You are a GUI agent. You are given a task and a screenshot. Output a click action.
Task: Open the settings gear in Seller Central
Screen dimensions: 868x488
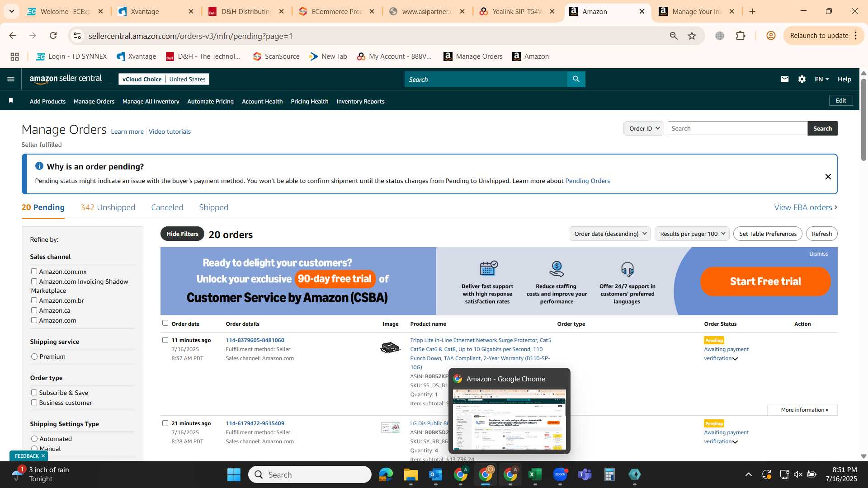click(802, 79)
